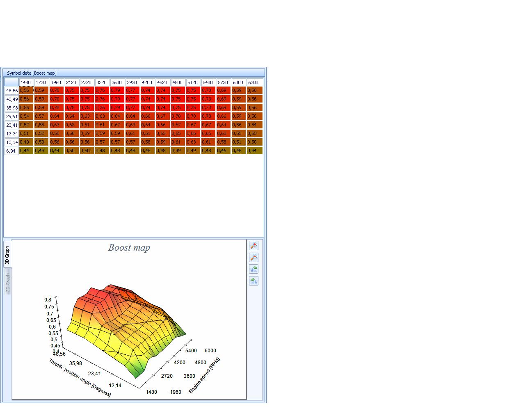Zoom in on the 3D boost graph
The image size is (525, 420).
tap(253, 245)
